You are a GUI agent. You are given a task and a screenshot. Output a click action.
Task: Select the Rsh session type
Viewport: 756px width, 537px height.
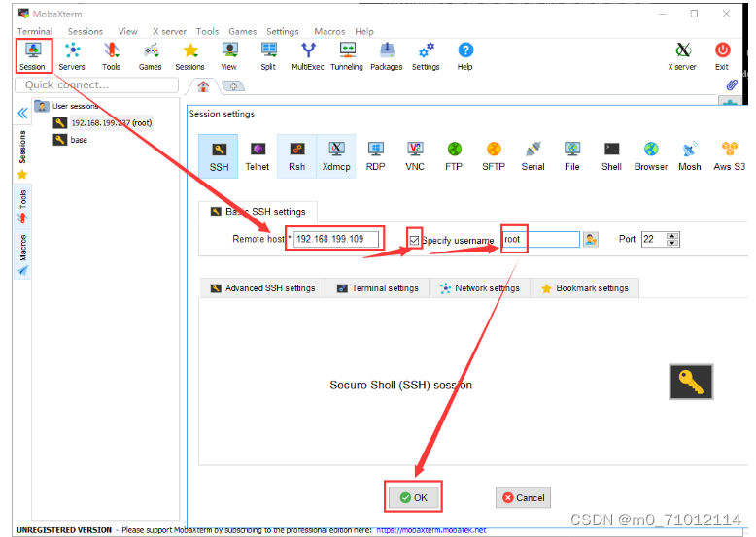[x=297, y=156]
